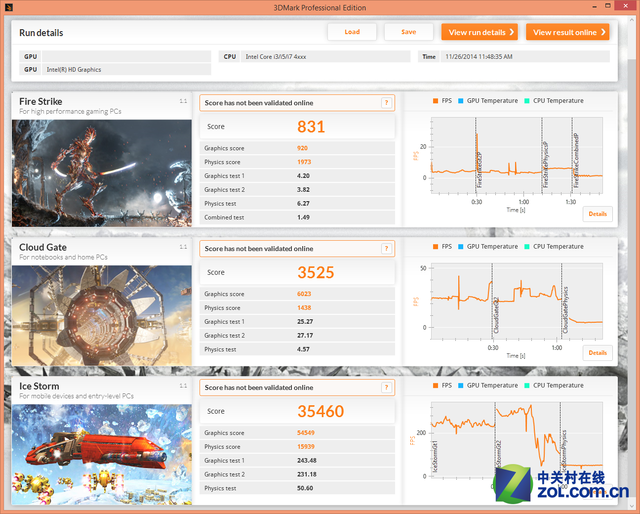Select Ice Storm Graphics test 2 value 231.18

[307, 474]
